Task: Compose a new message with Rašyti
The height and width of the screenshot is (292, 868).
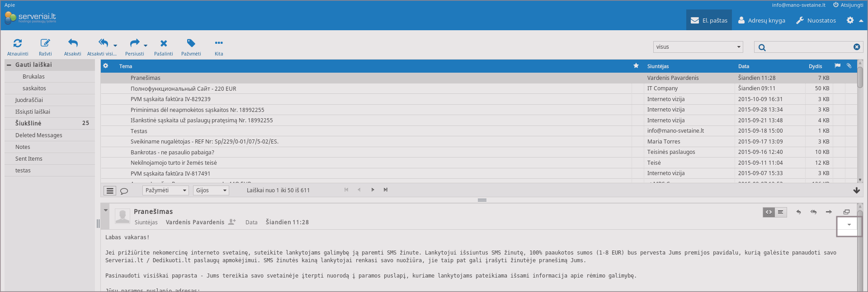Action: click(x=45, y=43)
